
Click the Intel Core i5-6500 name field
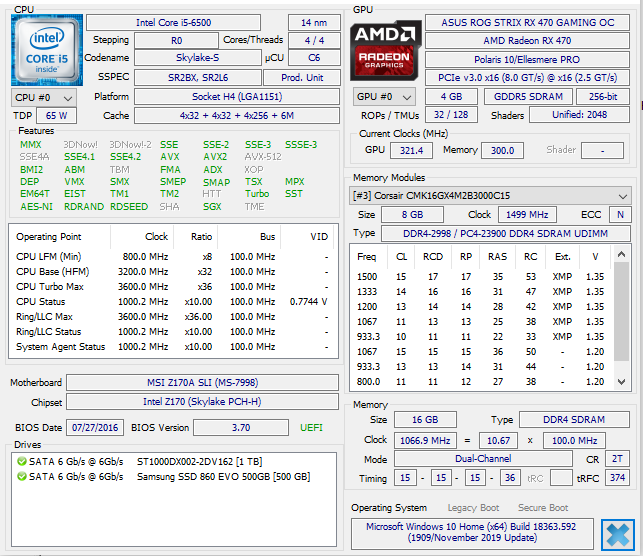173,23
